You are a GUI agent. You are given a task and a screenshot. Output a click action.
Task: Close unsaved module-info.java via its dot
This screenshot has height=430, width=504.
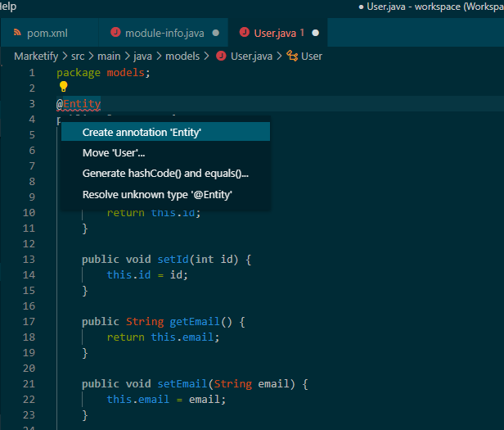[x=216, y=33]
